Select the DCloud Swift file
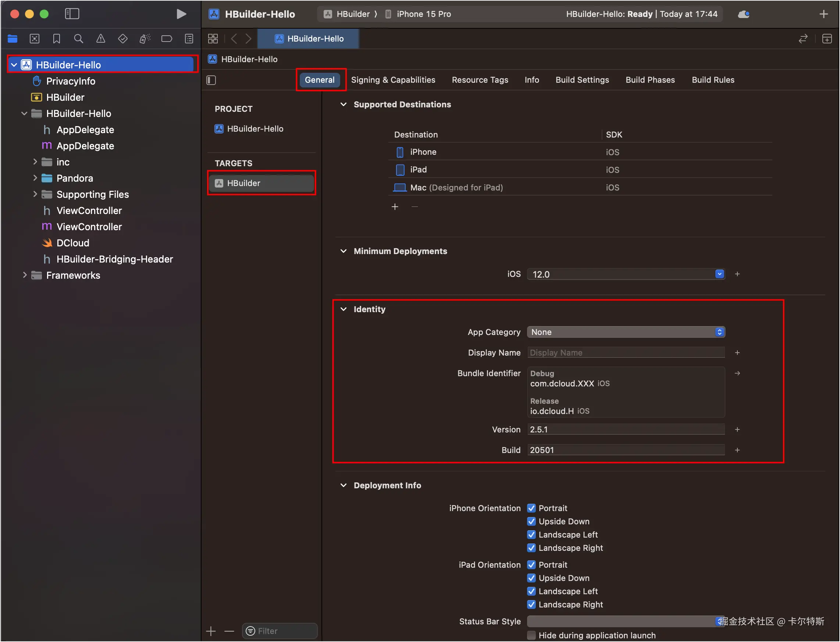The image size is (840, 642). click(72, 243)
